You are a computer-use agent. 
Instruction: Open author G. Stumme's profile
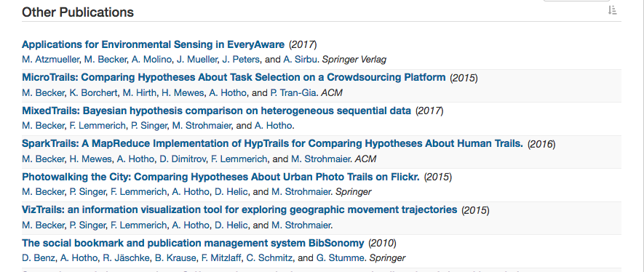pyautogui.click(x=341, y=258)
